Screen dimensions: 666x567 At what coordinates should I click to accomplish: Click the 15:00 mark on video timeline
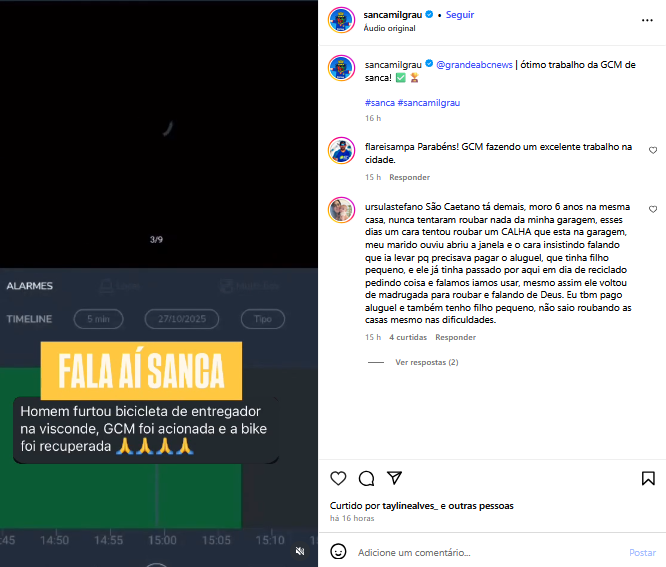pyautogui.click(x=162, y=540)
